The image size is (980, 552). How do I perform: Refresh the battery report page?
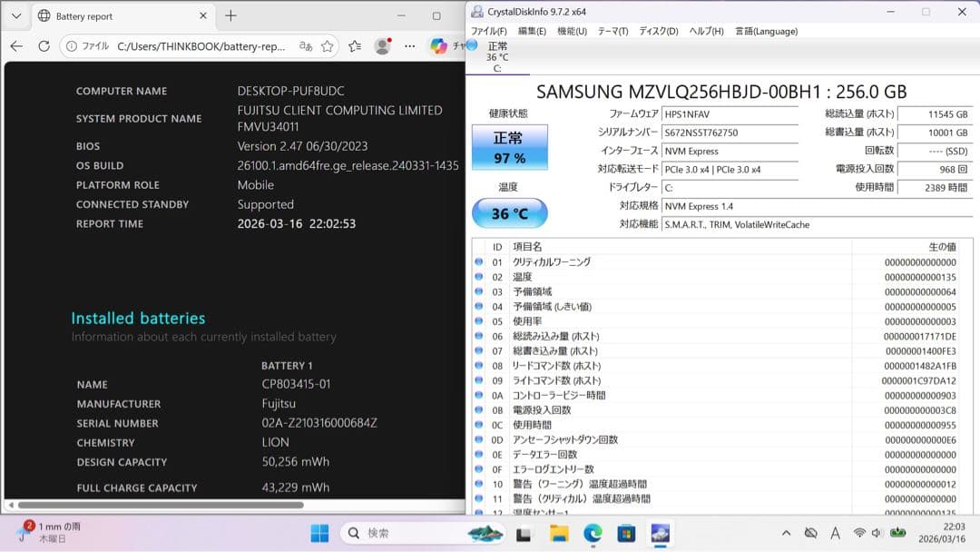(43, 45)
